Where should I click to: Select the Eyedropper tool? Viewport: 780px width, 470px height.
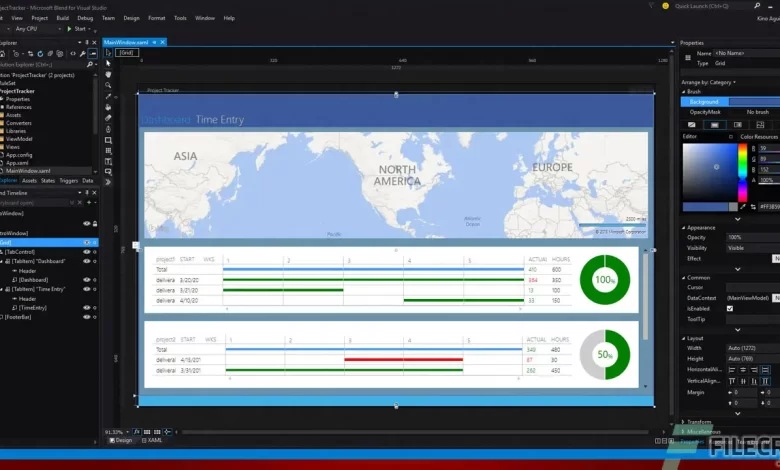[108, 96]
